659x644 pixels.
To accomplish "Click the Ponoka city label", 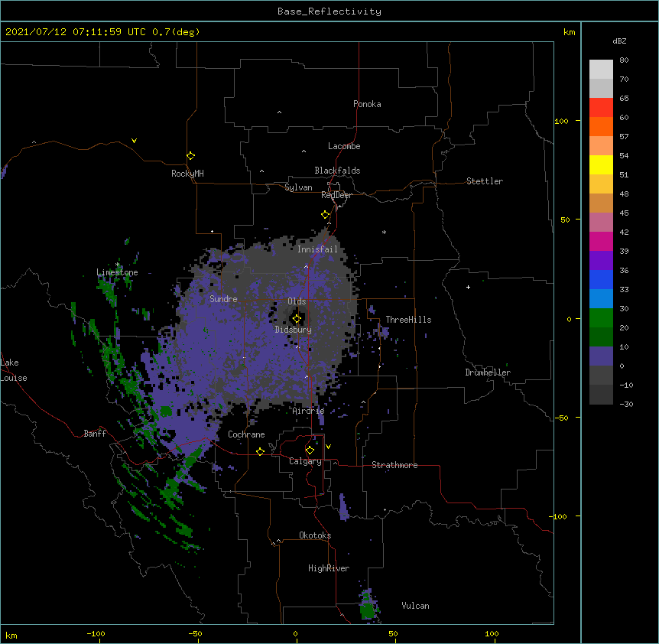I will pyautogui.click(x=367, y=104).
